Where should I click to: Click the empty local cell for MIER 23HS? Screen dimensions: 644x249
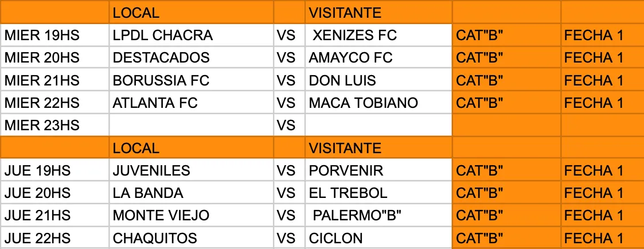click(x=191, y=126)
